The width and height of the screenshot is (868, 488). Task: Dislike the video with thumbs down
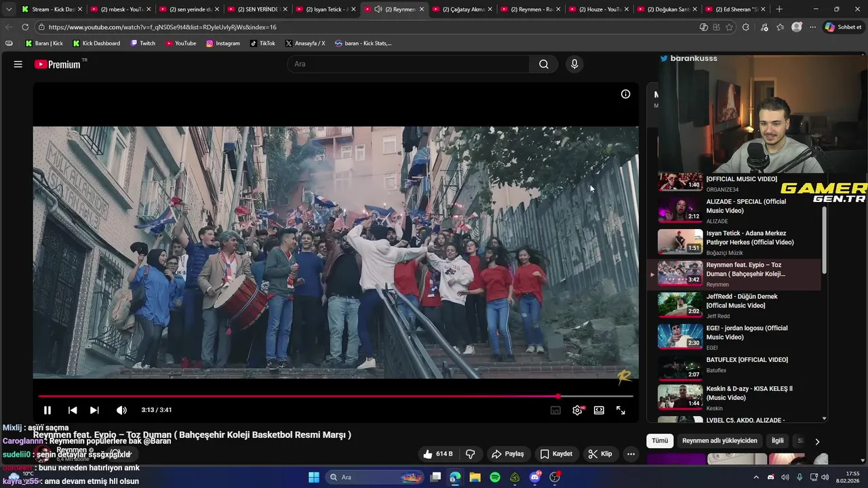[x=470, y=454]
